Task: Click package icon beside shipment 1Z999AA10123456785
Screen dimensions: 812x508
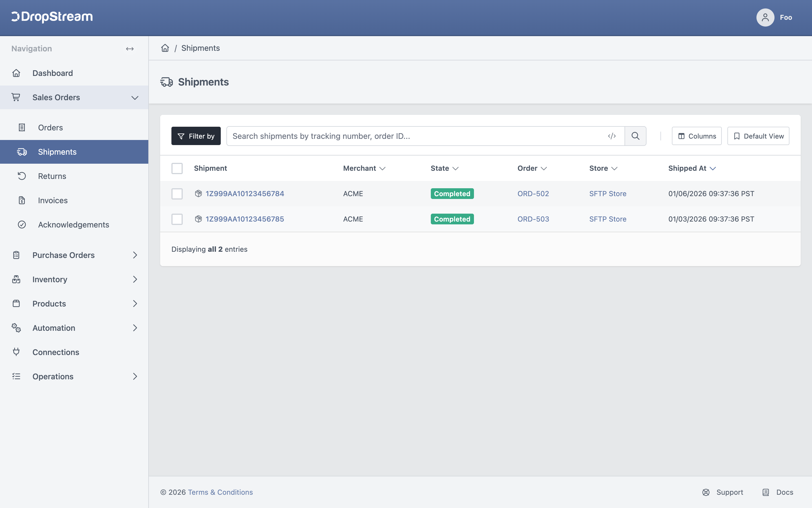Action: (x=198, y=219)
